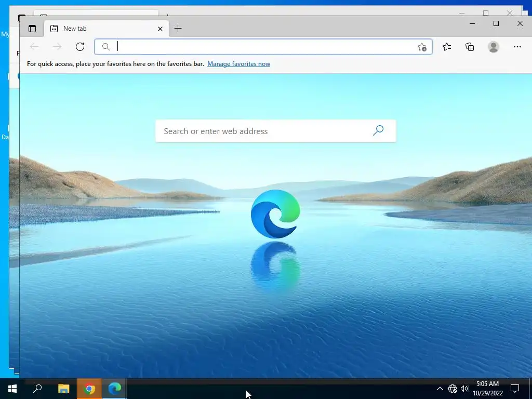Minimize the background Edge window

pos(462,13)
